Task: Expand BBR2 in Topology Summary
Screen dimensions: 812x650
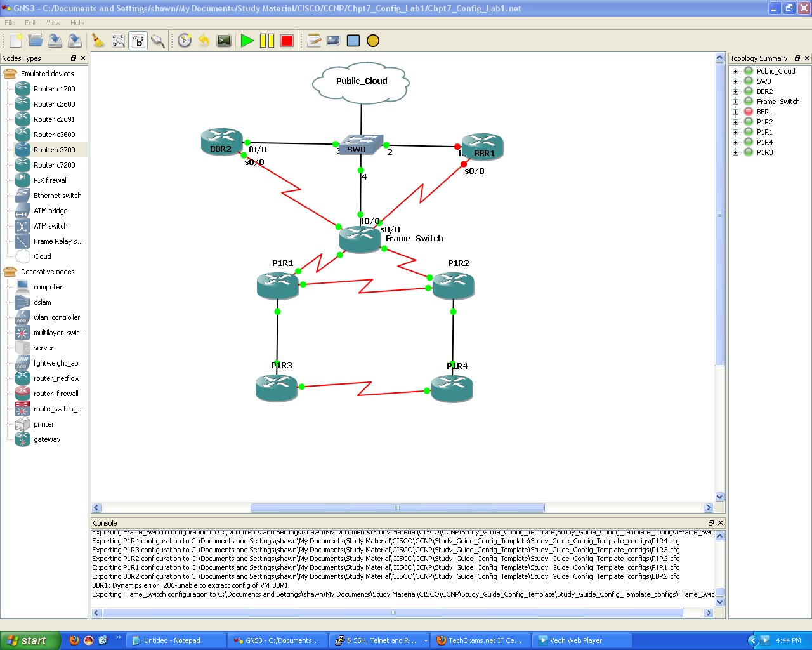Action: (735, 91)
